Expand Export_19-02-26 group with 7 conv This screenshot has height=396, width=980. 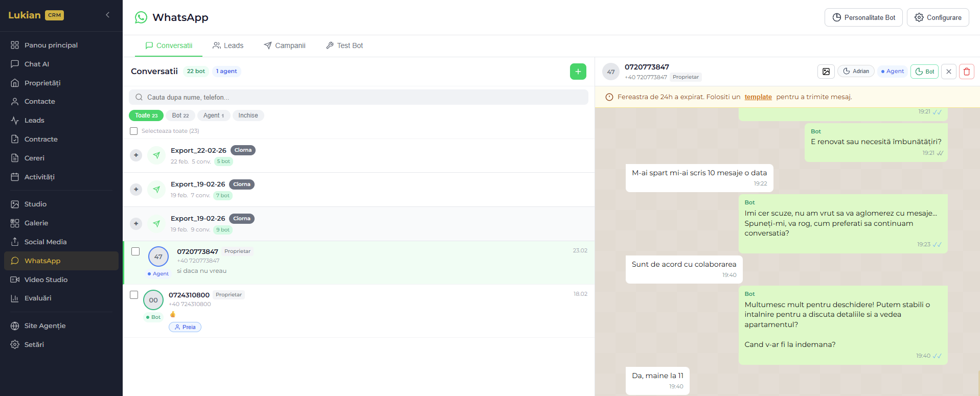[x=136, y=190]
